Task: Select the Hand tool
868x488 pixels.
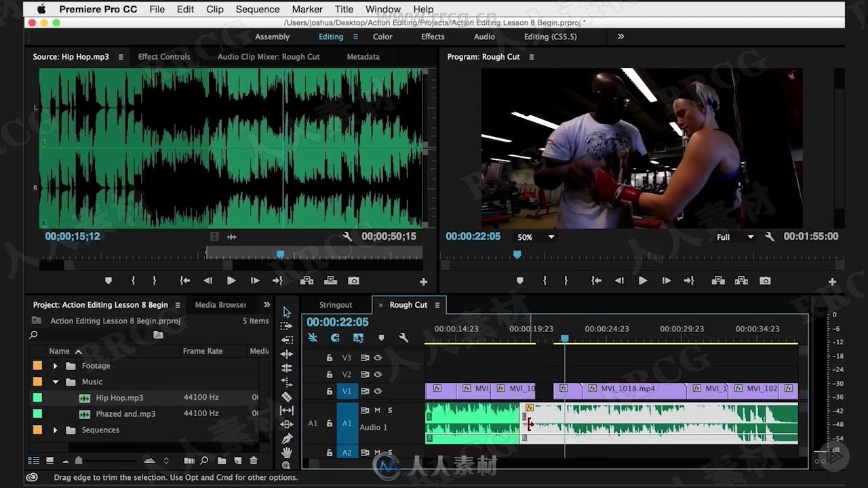Action: [287, 452]
